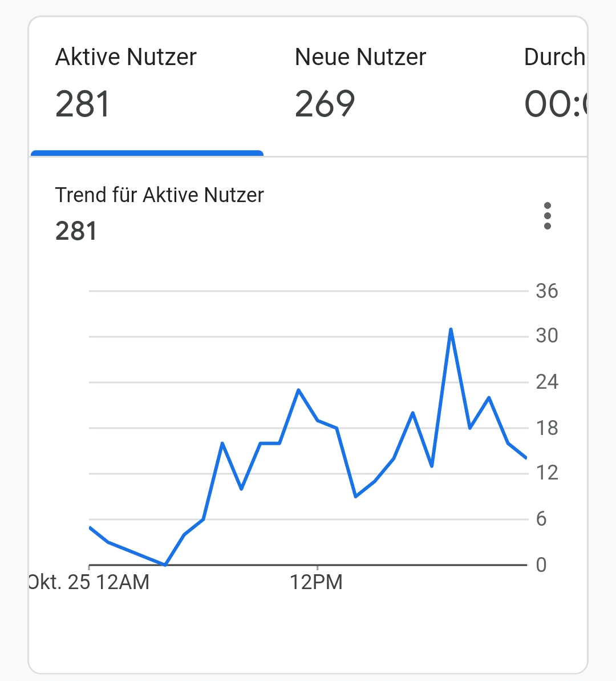Open the three-dot chart options menu
Screen dimensions: 616x681
pos(548,216)
